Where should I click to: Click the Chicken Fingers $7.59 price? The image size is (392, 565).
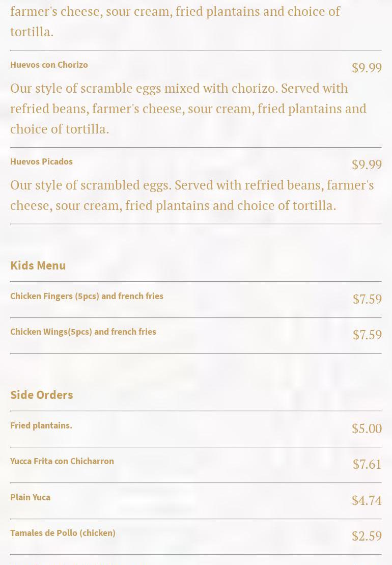coord(367,299)
